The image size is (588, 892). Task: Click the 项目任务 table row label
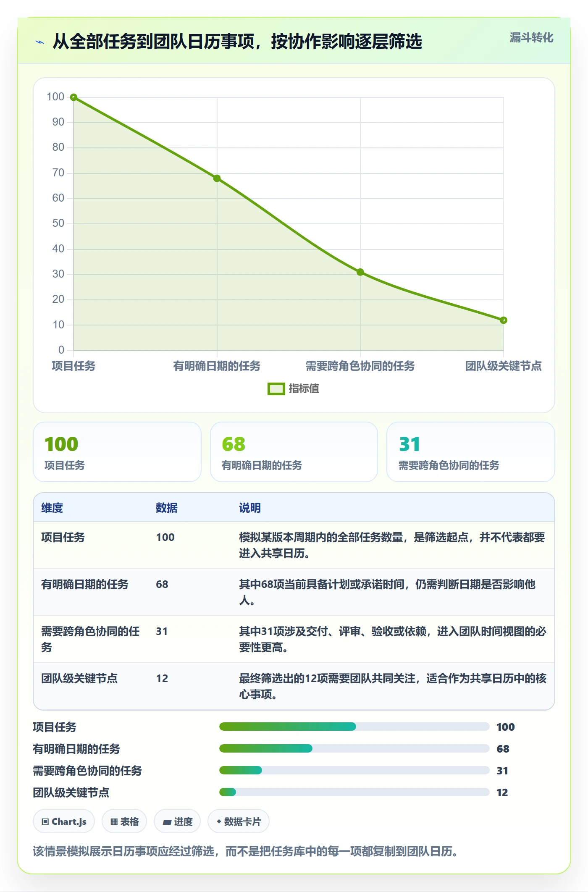[x=63, y=537]
